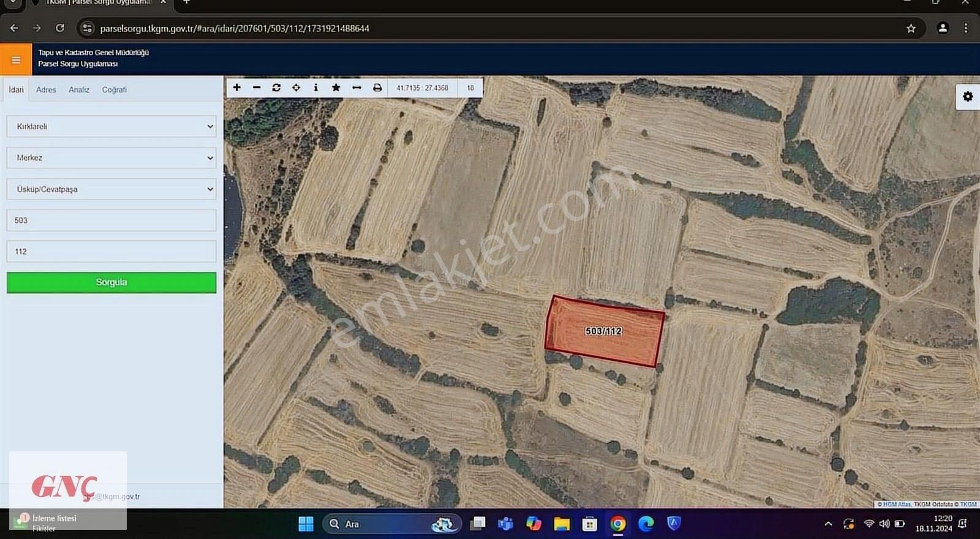980x539 pixels.
Task: Select the measure distance tool
Action: coord(356,88)
